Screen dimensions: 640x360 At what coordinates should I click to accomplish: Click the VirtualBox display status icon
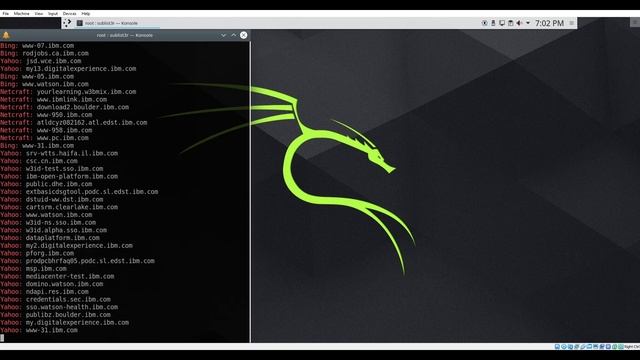[596, 347]
